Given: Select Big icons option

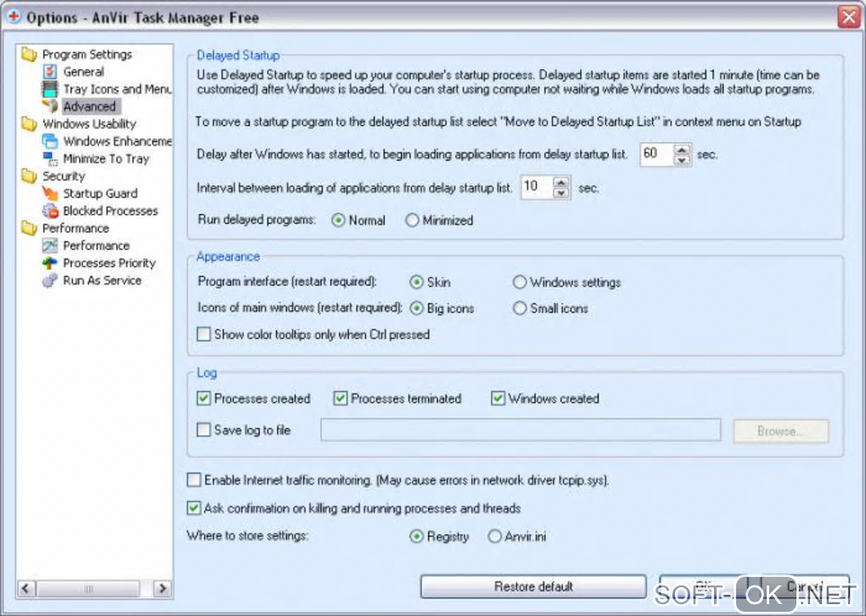Looking at the screenshot, I should tap(416, 308).
